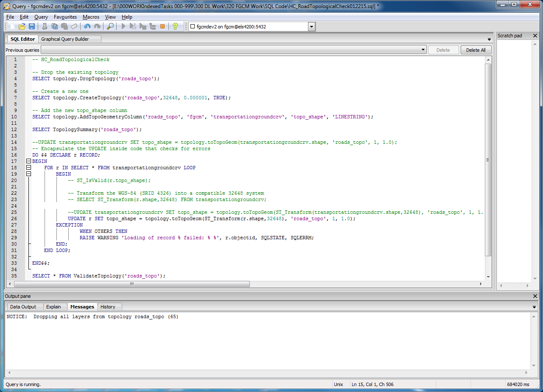Cancel the running query with the orange stop icon
The height and width of the screenshot is (392, 543).
point(162,27)
